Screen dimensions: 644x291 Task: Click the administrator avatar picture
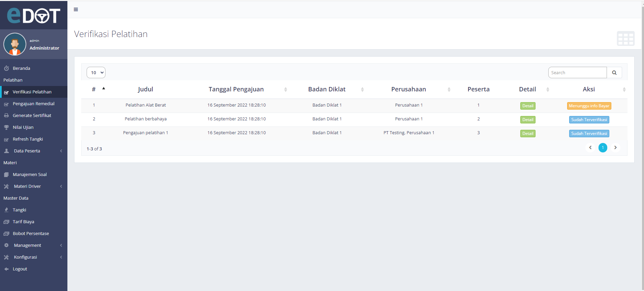[15, 44]
